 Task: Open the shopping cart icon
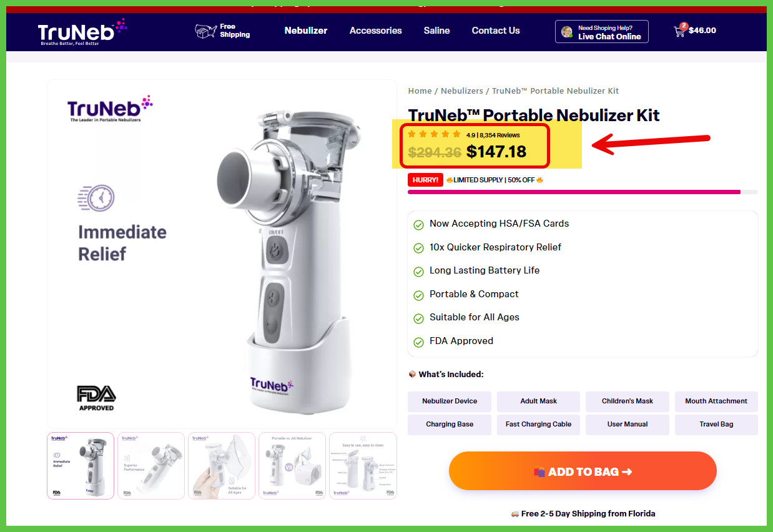pos(679,31)
